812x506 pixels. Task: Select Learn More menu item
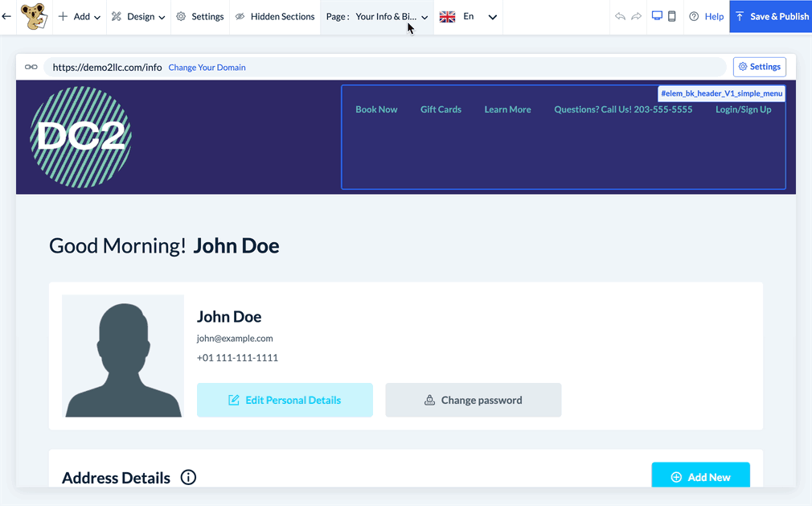coord(507,109)
